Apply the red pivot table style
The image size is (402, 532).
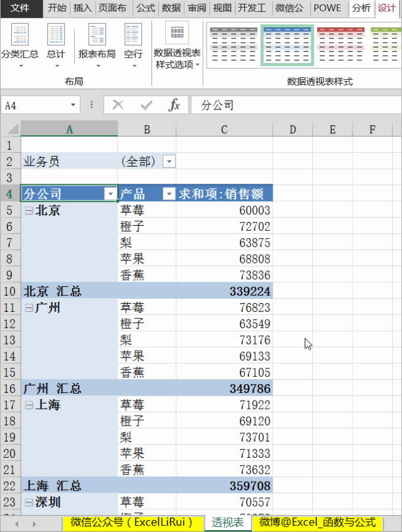coord(340,45)
